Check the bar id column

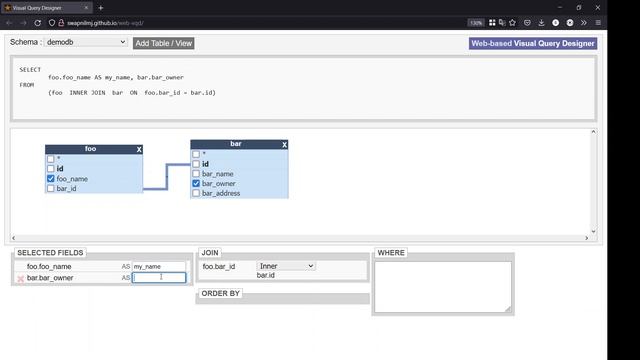196,164
